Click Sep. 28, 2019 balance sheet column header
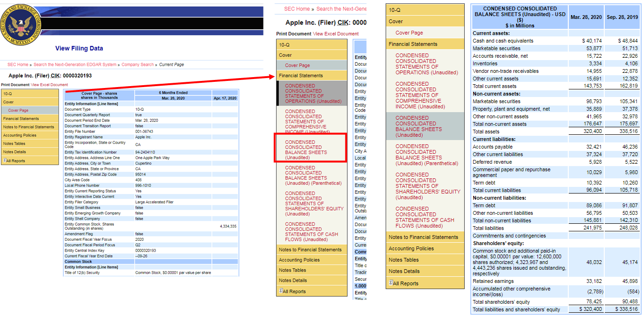 point(622,17)
